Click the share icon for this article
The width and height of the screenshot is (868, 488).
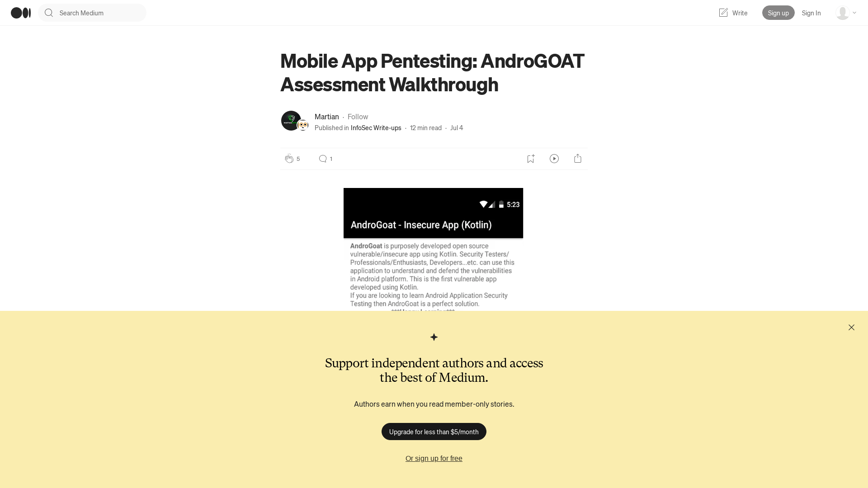pos(578,159)
